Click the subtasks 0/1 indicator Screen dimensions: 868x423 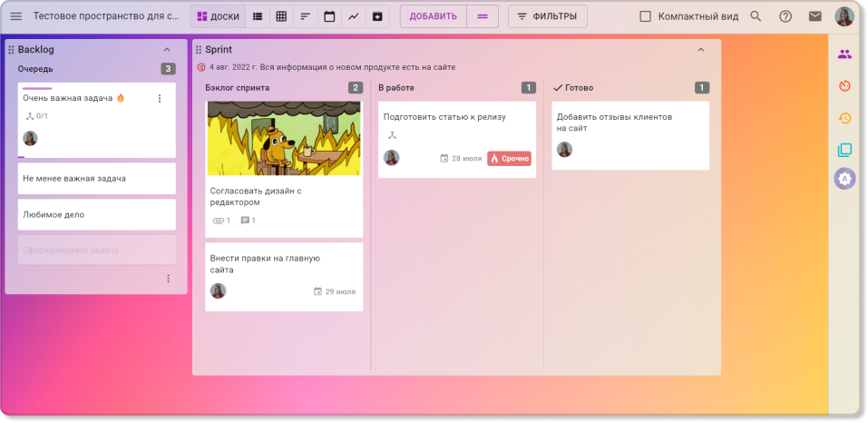point(37,115)
